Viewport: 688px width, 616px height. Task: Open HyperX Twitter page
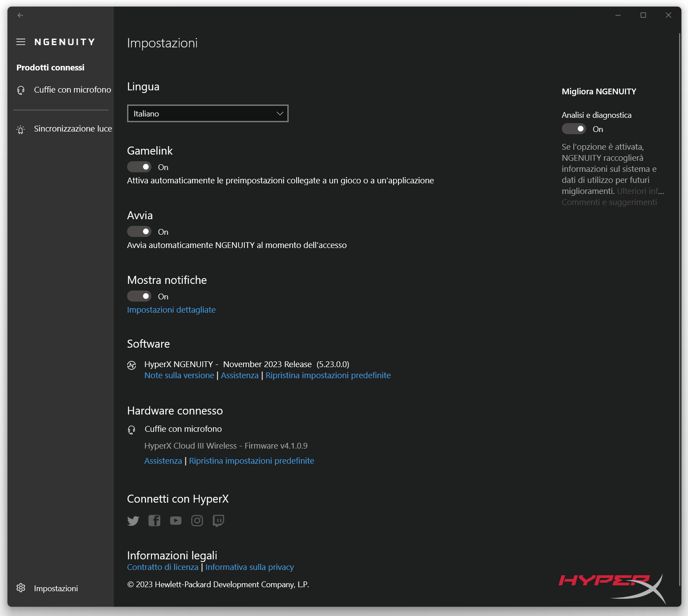(x=133, y=521)
